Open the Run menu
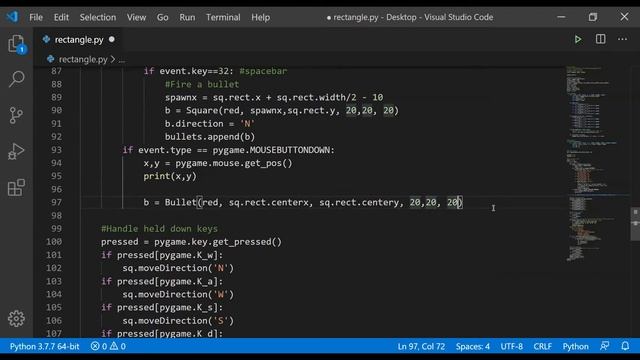Viewport: 640px width, 360px height. coord(187,18)
